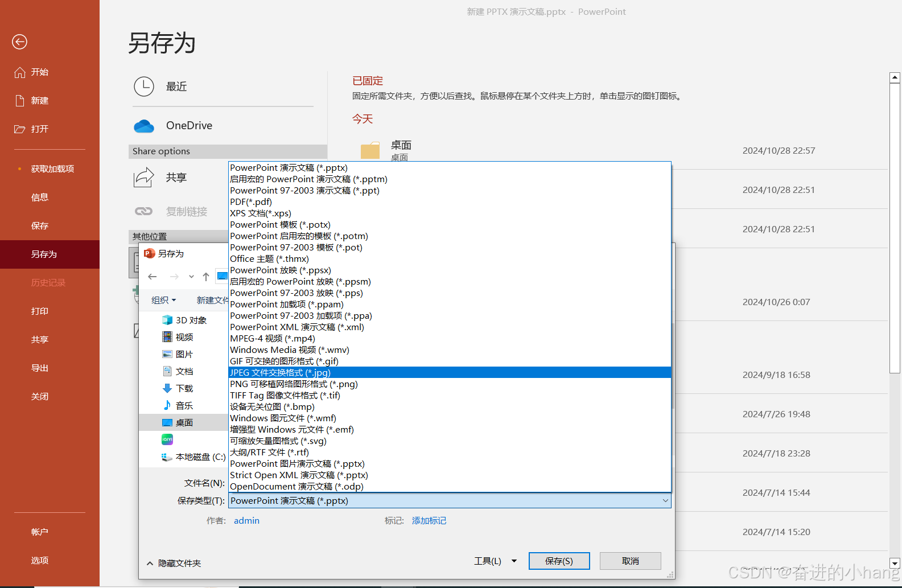Image resolution: width=902 pixels, height=588 pixels.
Task: Click the 添加标记 tags link
Action: click(x=429, y=521)
